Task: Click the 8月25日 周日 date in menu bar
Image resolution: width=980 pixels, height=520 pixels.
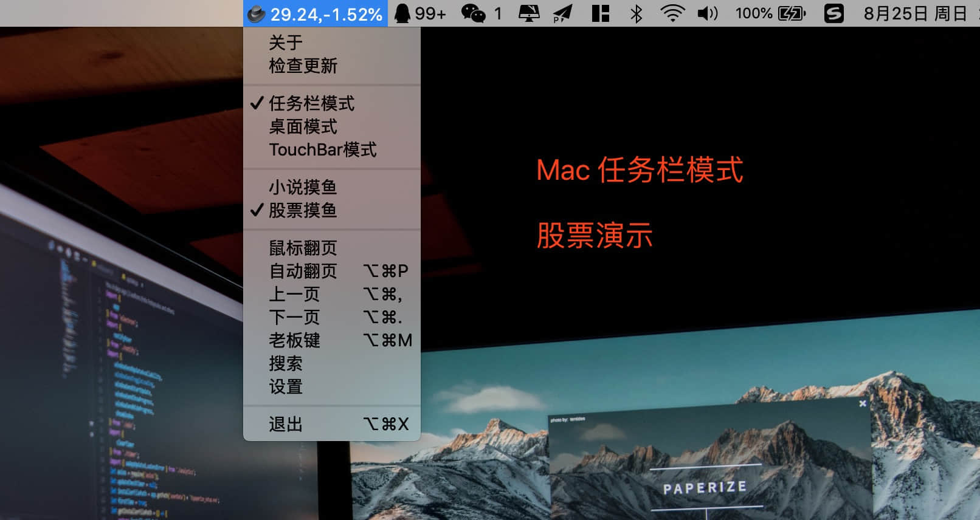Action: click(915, 13)
